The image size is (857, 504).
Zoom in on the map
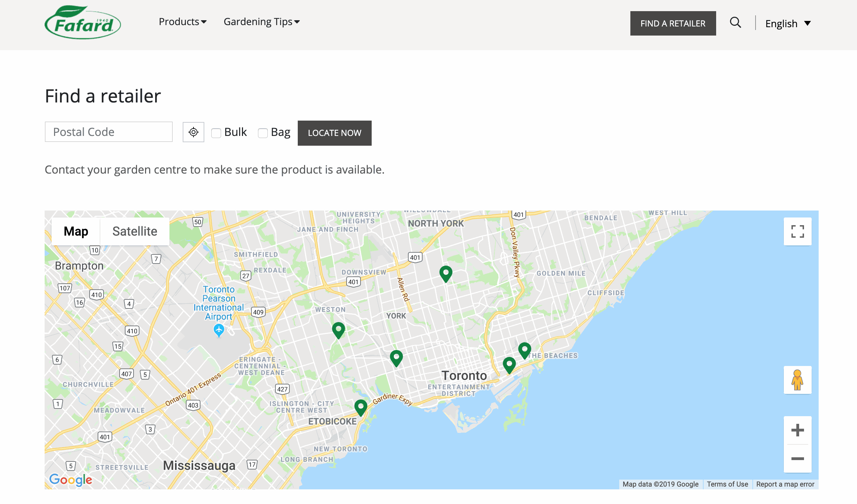[x=797, y=430]
